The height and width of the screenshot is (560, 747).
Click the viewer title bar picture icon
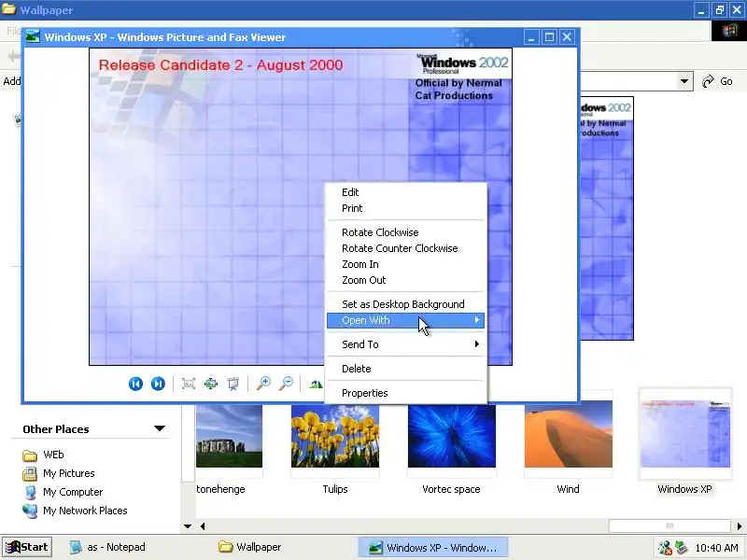[x=33, y=36]
